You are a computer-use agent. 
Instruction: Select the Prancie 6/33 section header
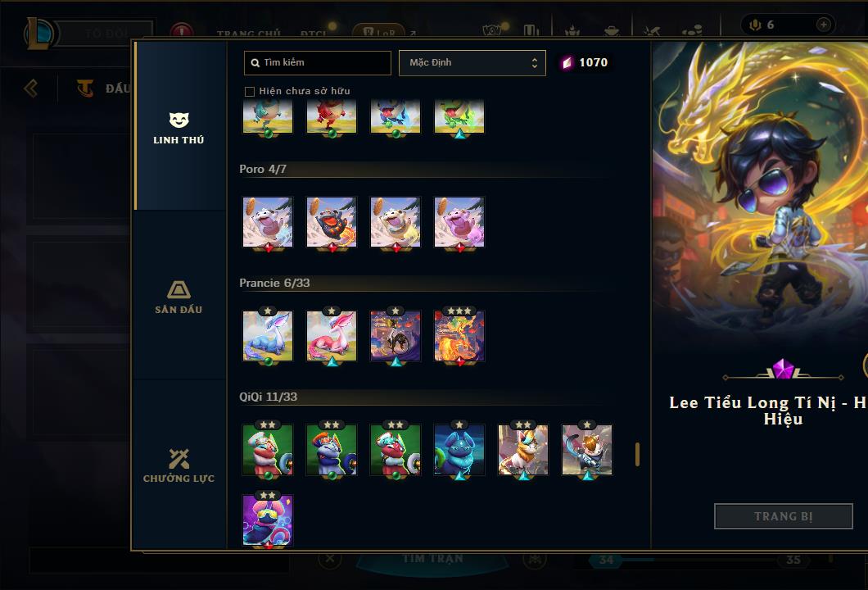[x=274, y=283]
